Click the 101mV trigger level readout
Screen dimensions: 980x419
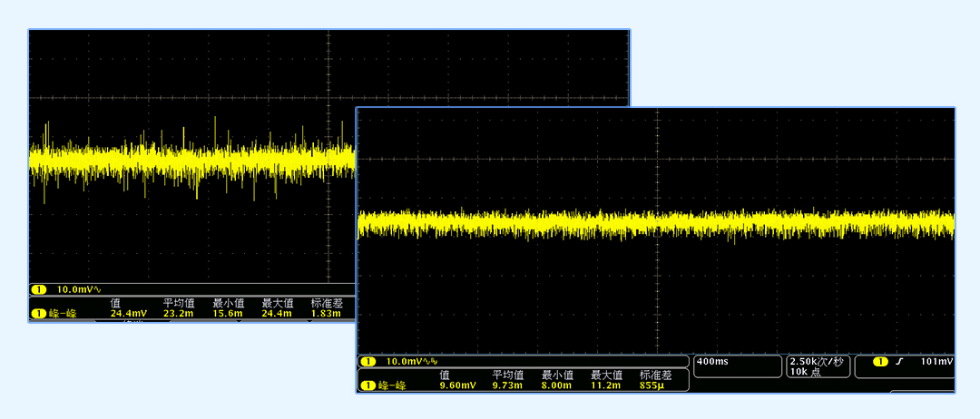[x=936, y=362]
